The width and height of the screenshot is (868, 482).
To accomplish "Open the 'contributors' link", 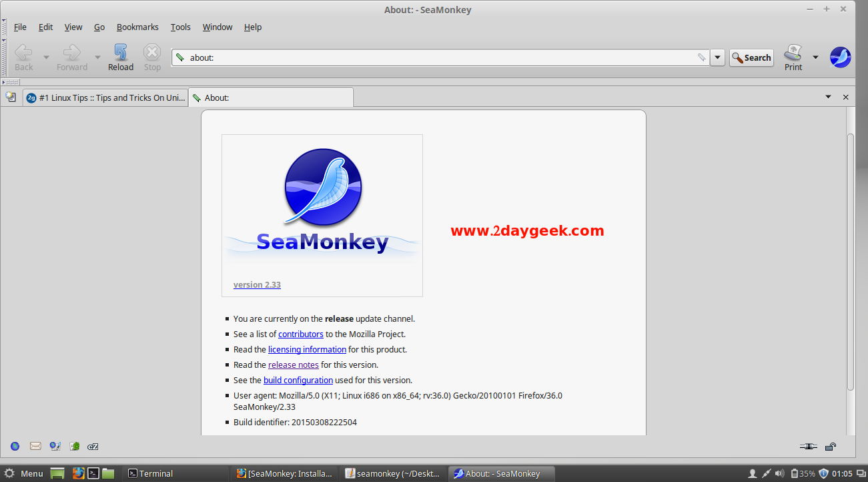I will point(301,334).
